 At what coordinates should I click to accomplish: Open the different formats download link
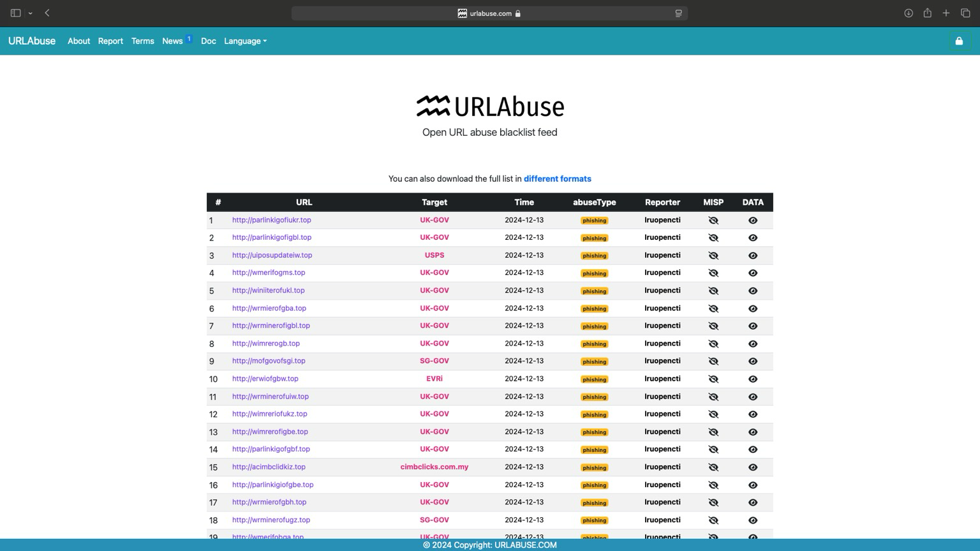pyautogui.click(x=558, y=179)
